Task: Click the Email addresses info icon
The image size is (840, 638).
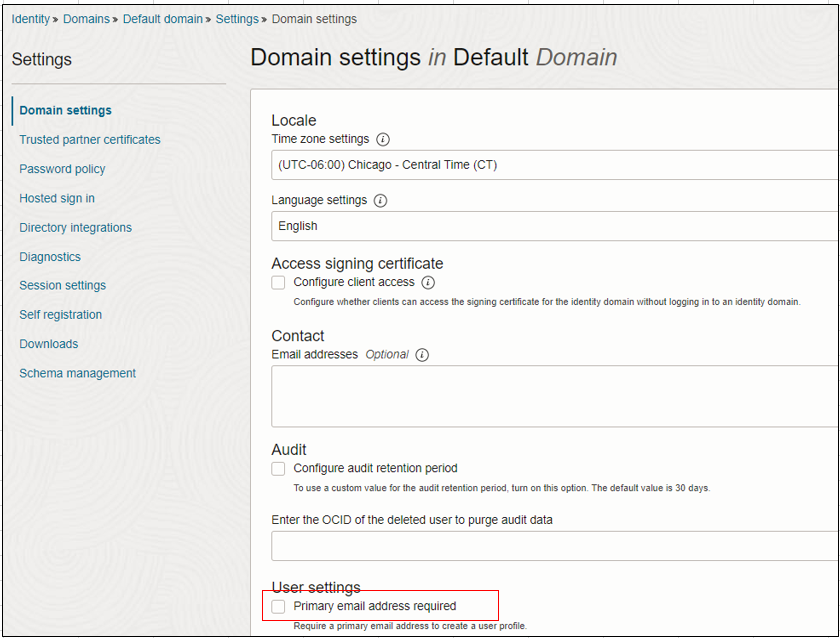Action: pos(422,355)
